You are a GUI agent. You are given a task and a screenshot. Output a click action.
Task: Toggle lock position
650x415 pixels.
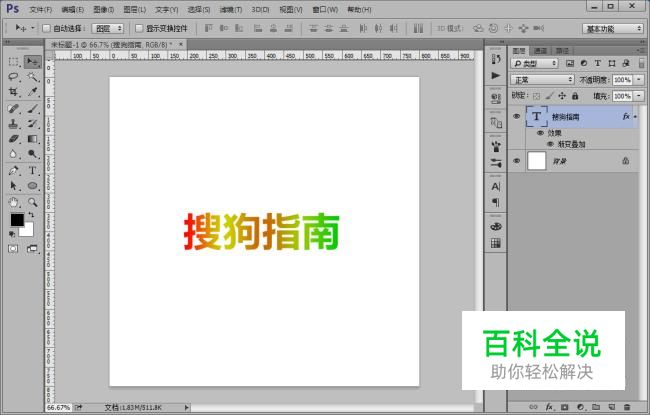(562, 96)
